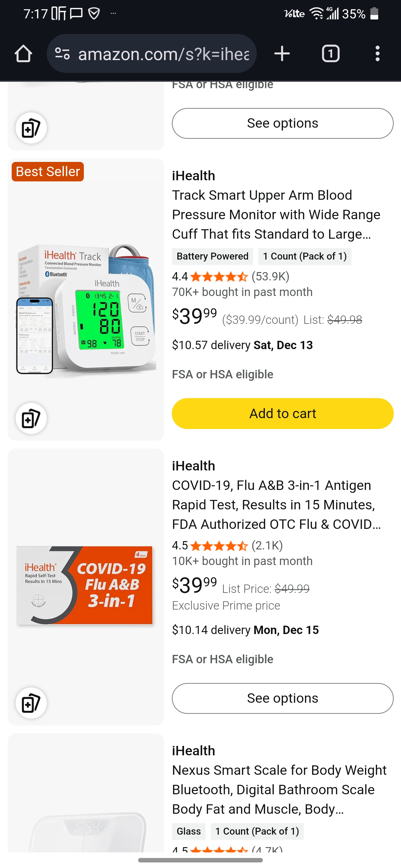Open the 53.9K ratings for blood pressure monitor
Viewport: 401px width, 868px height.
[x=270, y=276]
